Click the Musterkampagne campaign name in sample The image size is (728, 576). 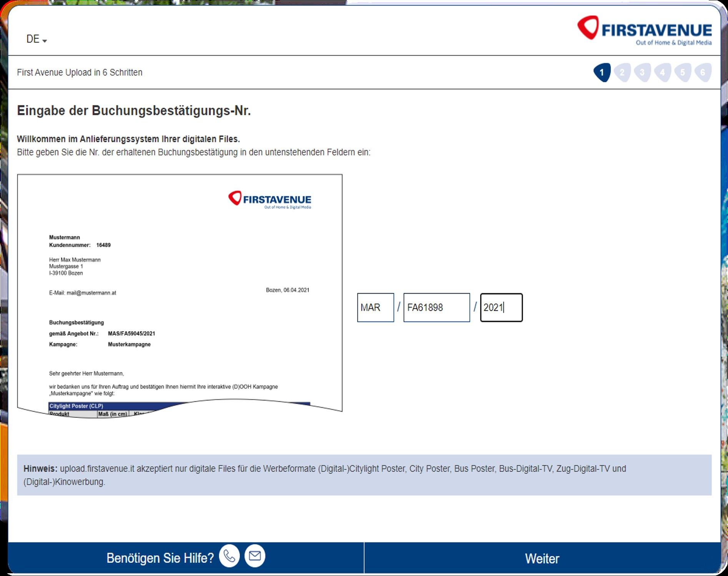point(129,344)
